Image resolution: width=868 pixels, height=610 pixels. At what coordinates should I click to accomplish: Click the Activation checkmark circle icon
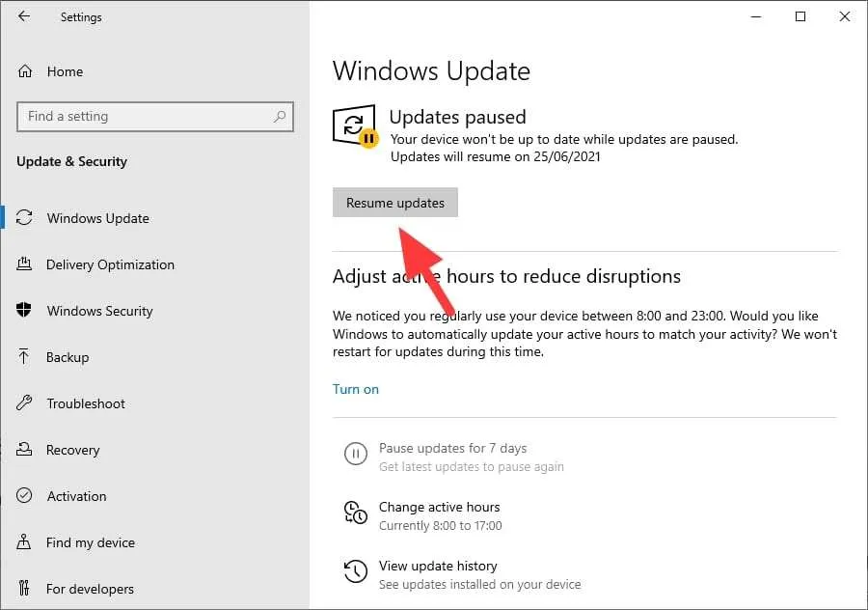point(24,495)
